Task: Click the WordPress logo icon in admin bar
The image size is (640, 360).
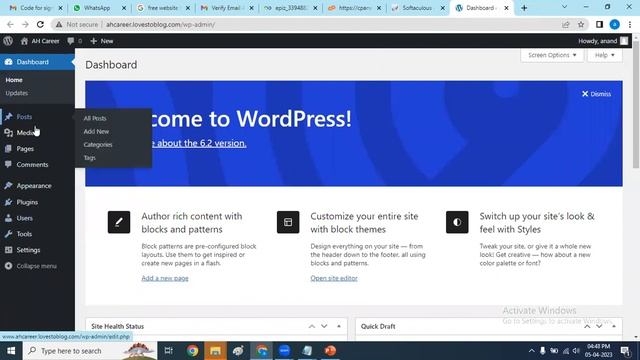Action: pos(8,41)
